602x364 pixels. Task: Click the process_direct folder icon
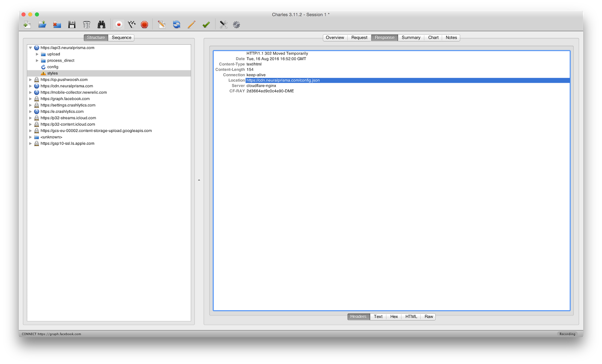tap(43, 61)
